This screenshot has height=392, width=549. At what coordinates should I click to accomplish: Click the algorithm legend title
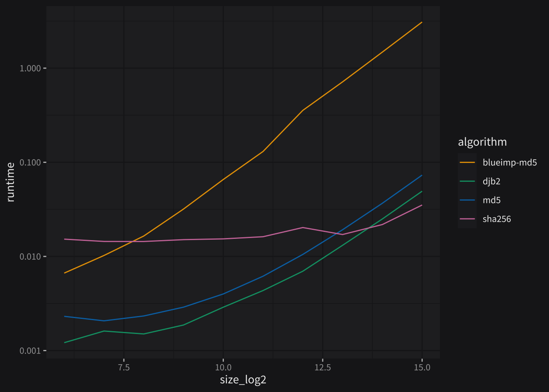click(482, 142)
